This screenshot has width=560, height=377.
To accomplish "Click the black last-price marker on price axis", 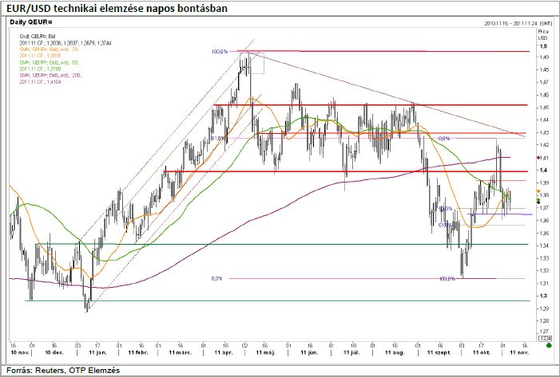I will [539, 202].
